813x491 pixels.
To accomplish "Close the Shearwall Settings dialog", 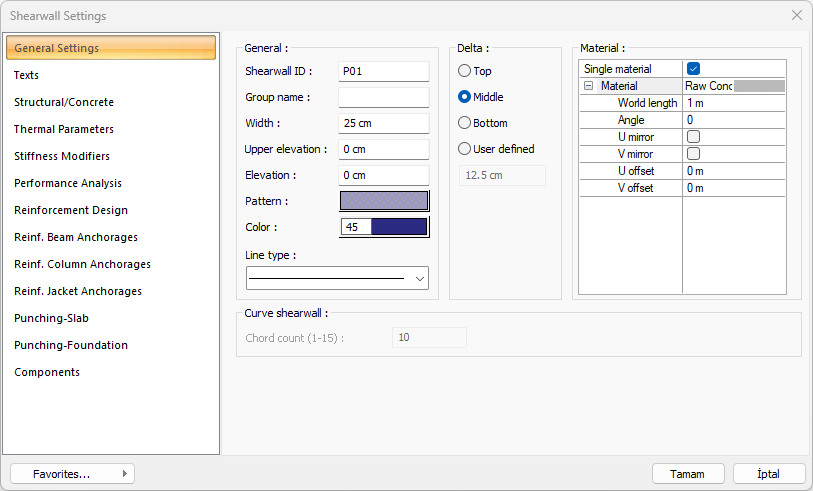I will pyautogui.click(x=797, y=15).
